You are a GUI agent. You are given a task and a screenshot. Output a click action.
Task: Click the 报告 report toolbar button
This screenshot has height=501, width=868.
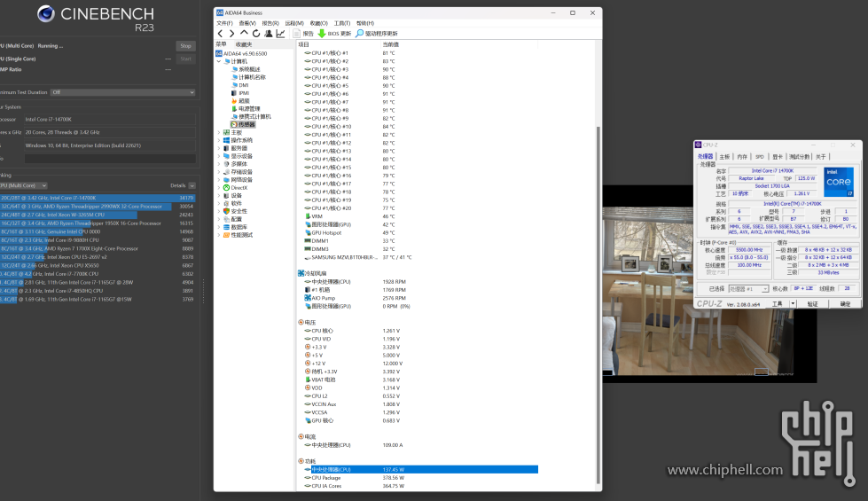click(303, 34)
